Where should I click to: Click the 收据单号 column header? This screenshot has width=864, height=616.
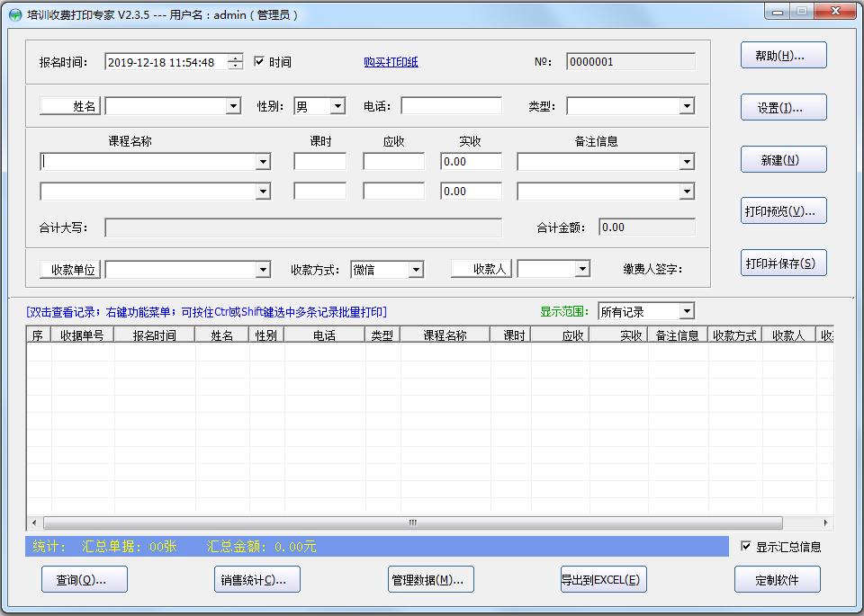[82, 335]
